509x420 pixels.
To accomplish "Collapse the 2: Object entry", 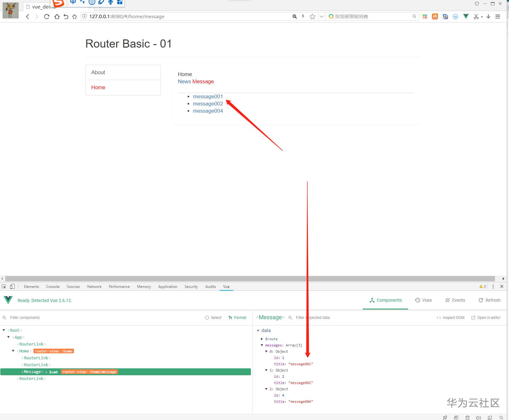I will pos(266,389).
